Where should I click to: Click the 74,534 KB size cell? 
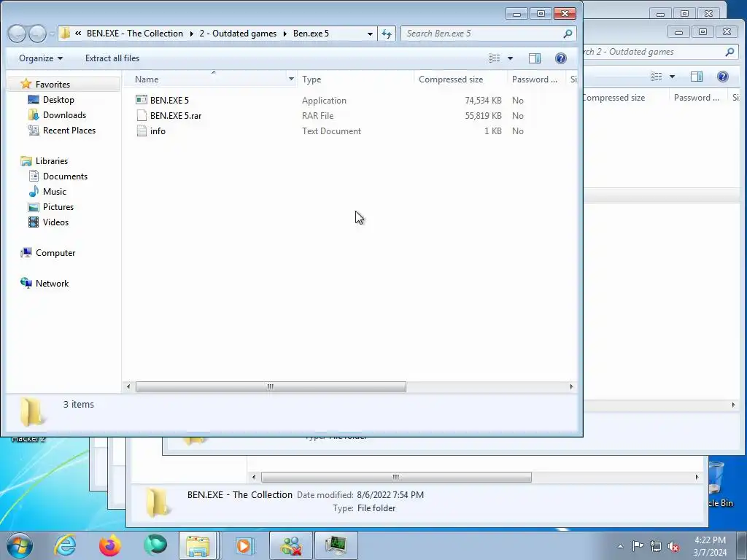pyautogui.click(x=483, y=101)
